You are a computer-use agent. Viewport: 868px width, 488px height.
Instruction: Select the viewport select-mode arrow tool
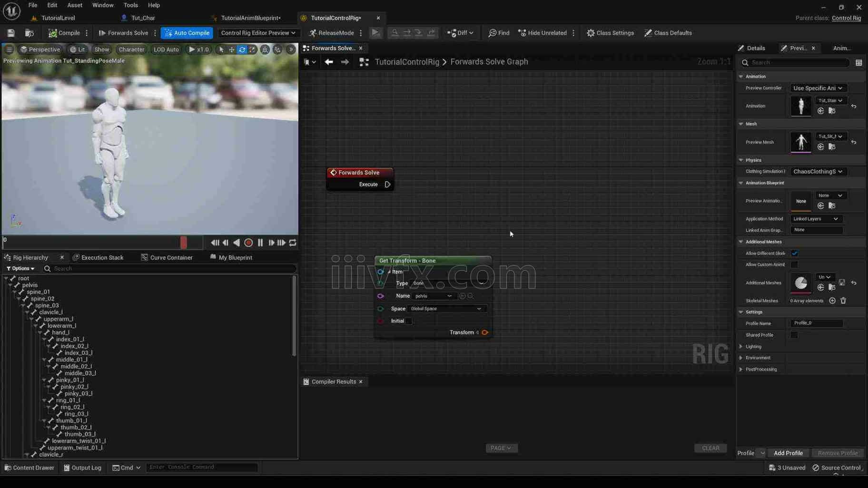(x=221, y=49)
